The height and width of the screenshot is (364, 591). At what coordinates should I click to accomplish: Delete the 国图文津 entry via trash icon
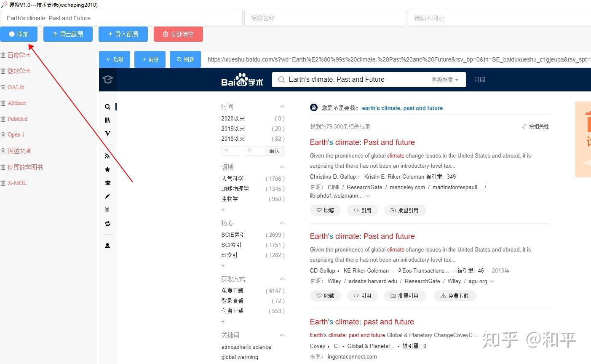pyautogui.click(x=3, y=150)
